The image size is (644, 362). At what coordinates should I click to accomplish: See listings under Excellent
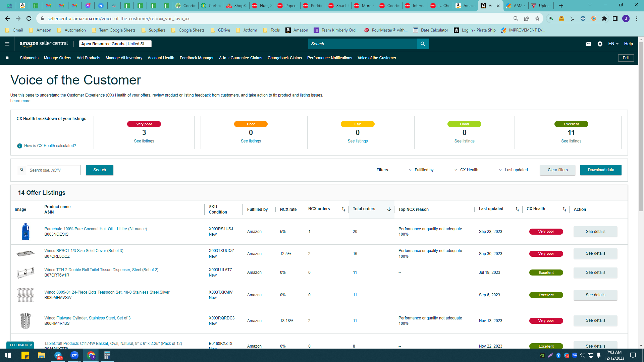click(x=571, y=141)
